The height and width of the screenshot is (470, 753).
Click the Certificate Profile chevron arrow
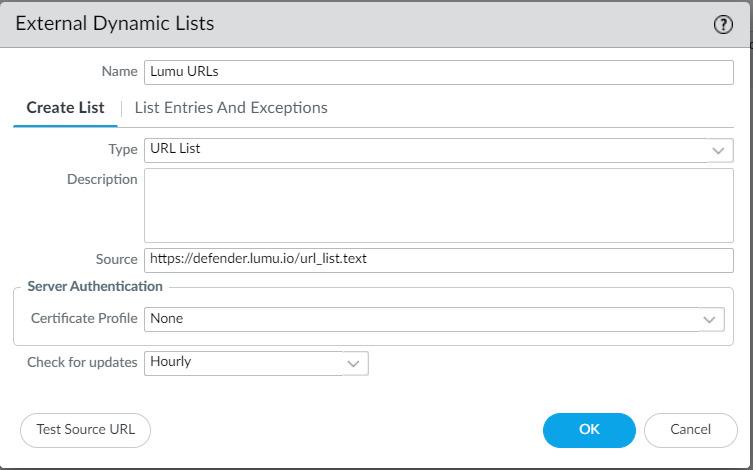click(709, 319)
